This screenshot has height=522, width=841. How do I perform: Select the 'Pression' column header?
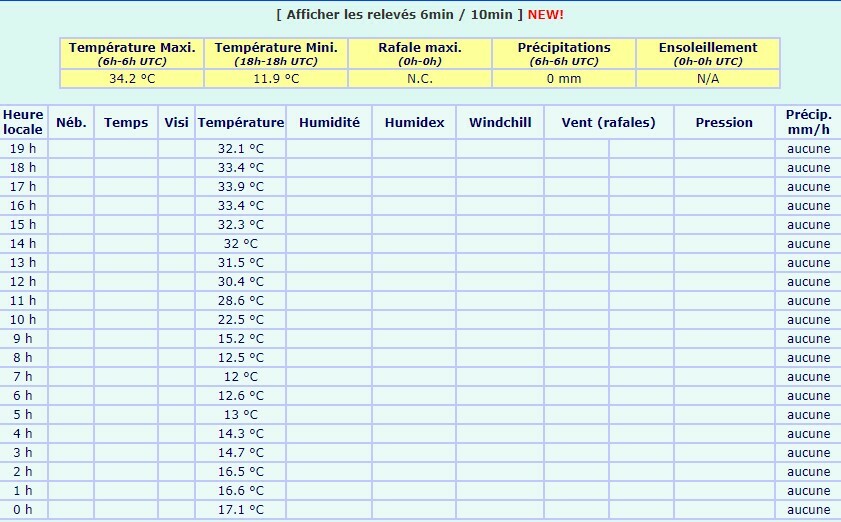[724, 122]
